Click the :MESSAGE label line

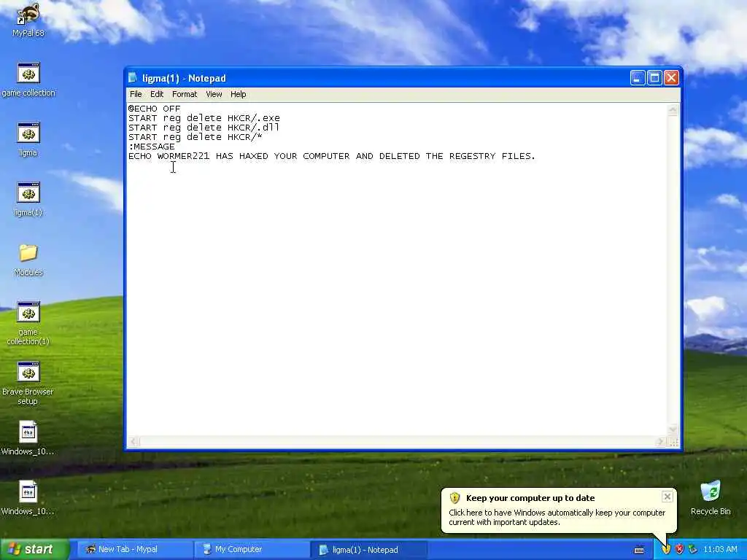pos(152,147)
